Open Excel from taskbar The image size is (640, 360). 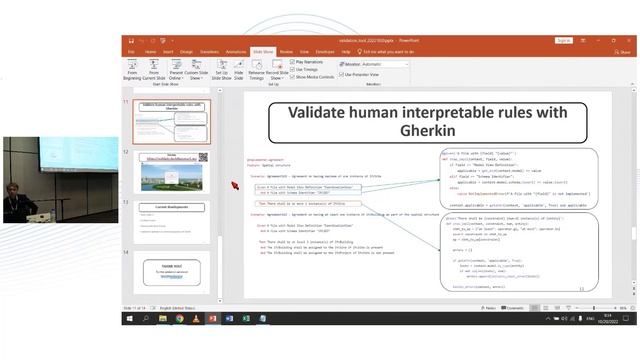tap(246, 318)
